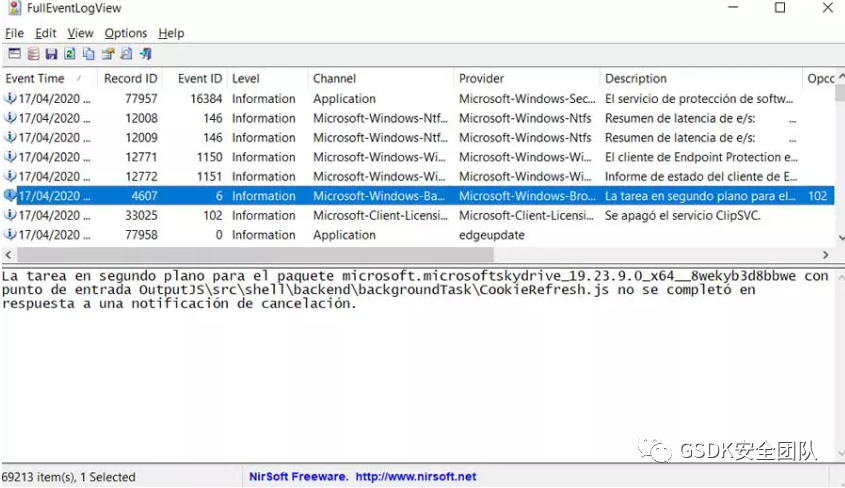
Task: Click info icon of record 77957 row
Action: 10,98
